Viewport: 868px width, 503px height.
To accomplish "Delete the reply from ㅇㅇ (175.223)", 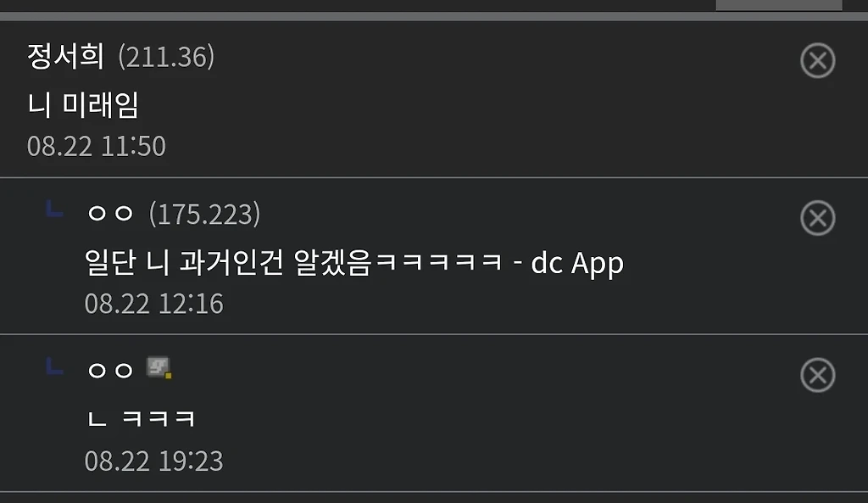I will (818, 218).
